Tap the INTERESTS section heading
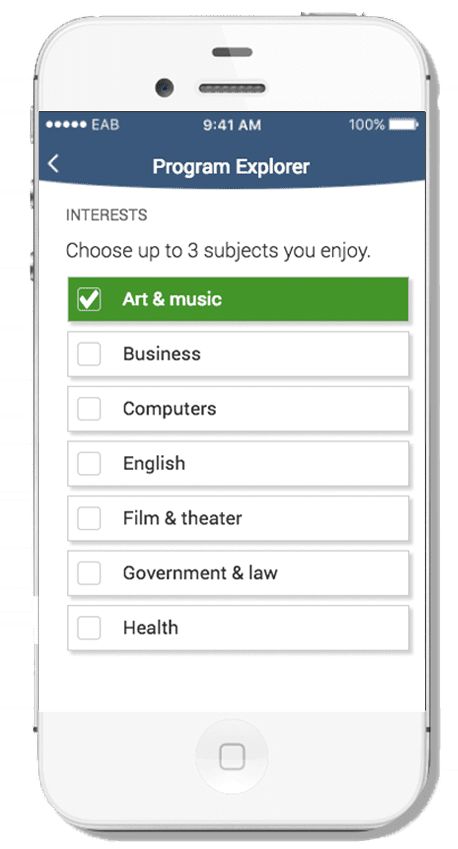 pyautogui.click(x=106, y=215)
